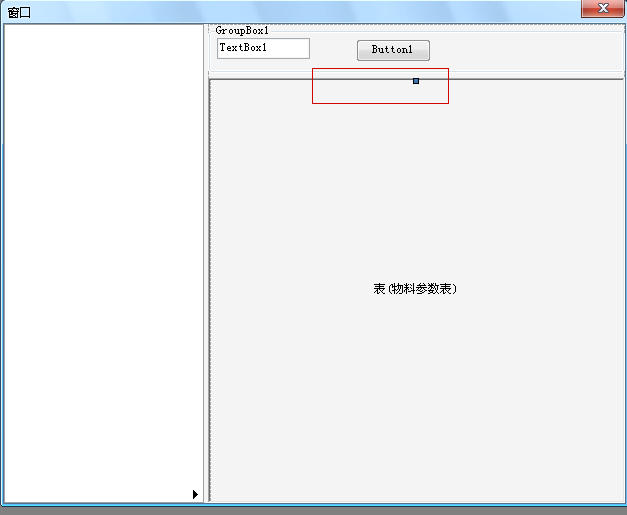
Task: Click the small blue square handle
Action: point(416,81)
